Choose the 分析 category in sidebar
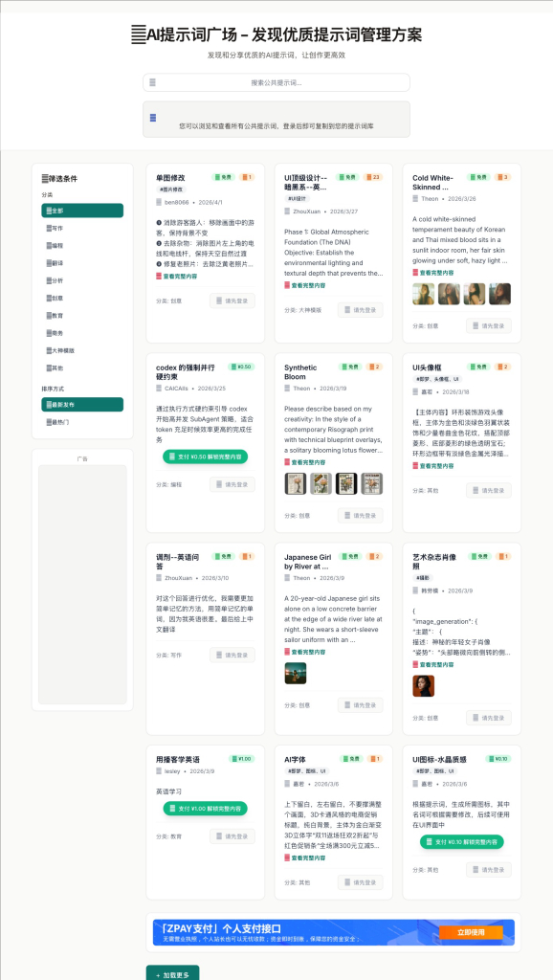Image resolution: width=553 pixels, height=980 pixels. [82, 280]
